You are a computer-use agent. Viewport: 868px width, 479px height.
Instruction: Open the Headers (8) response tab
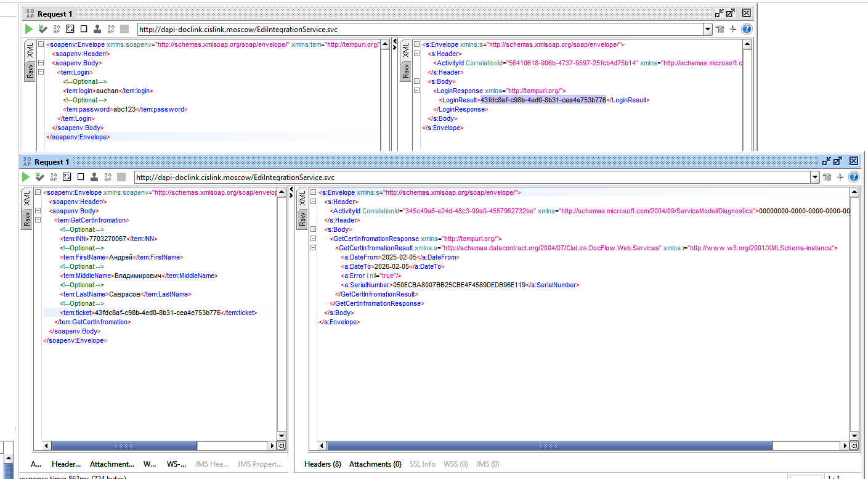323,464
